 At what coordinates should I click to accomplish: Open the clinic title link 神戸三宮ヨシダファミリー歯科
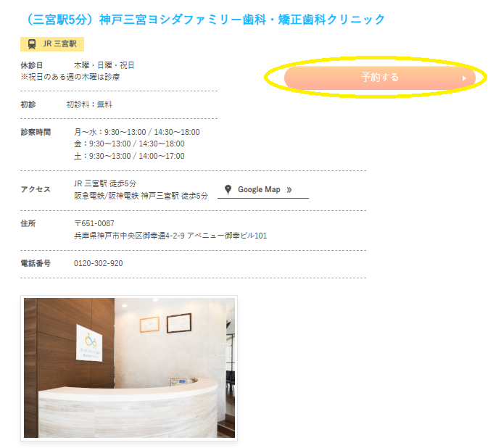(205, 20)
